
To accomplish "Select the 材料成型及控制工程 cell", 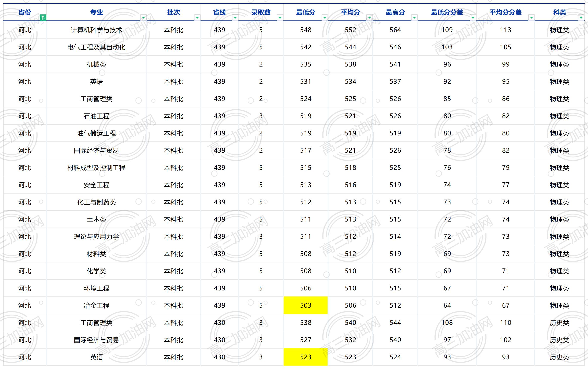I will 96,168.
